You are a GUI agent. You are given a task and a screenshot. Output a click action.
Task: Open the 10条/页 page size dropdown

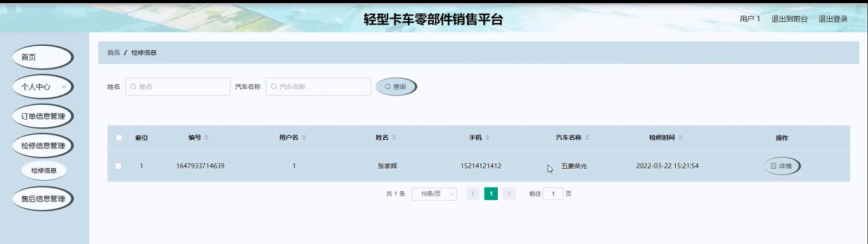pos(434,194)
